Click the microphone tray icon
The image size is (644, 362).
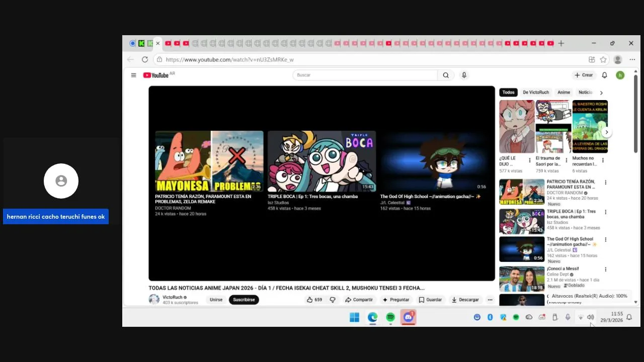[568, 317]
